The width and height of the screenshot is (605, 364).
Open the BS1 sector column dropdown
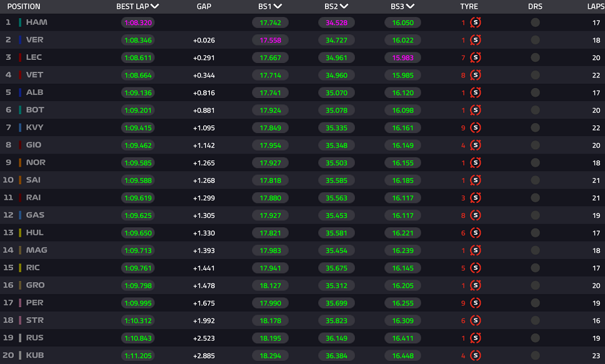277,6
